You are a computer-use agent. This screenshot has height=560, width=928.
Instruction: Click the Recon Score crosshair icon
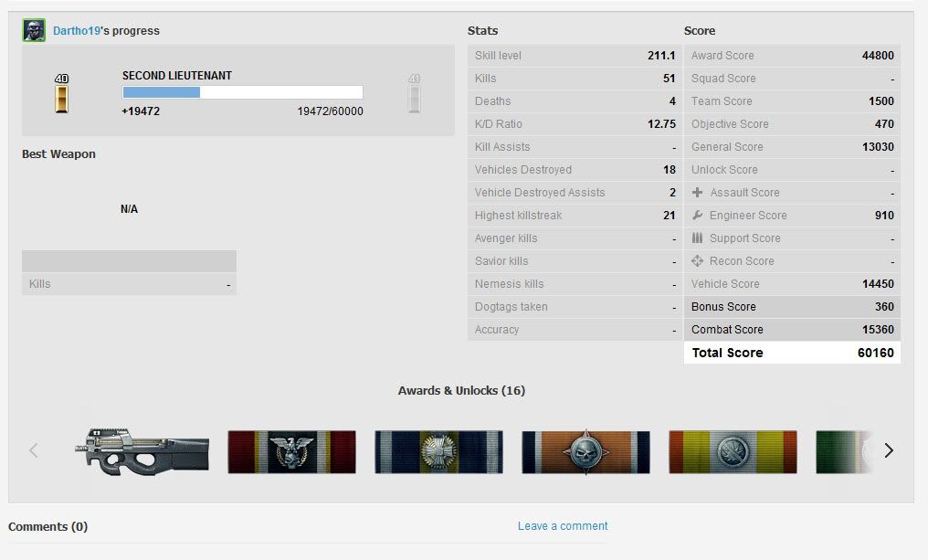pos(698,261)
